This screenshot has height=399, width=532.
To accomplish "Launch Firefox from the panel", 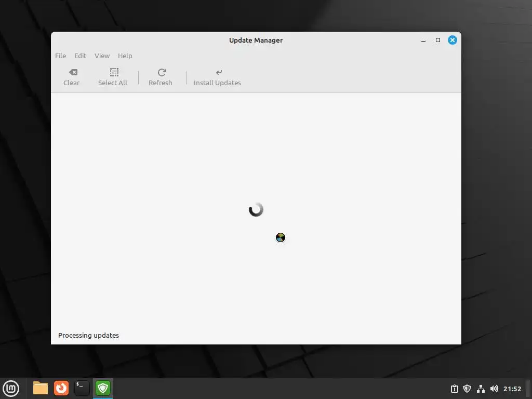I will (x=61, y=388).
